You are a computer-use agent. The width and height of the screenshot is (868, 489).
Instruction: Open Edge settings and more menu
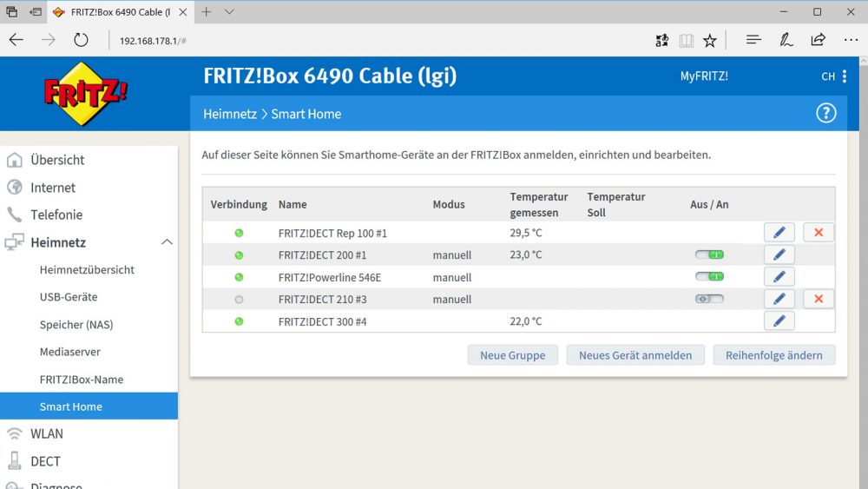point(851,40)
